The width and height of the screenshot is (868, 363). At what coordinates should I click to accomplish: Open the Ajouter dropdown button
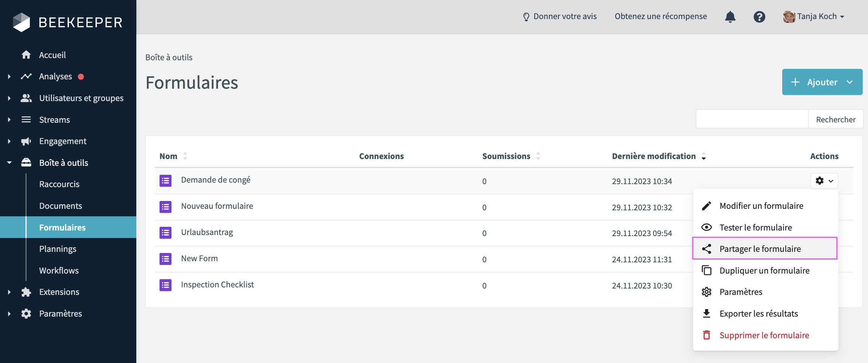click(x=822, y=82)
